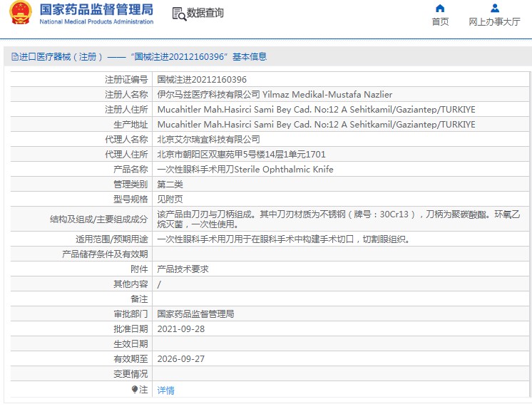532x409 pixels.
Task: Click the 型号规格 row label
Action: pyautogui.click(x=131, y=200)
